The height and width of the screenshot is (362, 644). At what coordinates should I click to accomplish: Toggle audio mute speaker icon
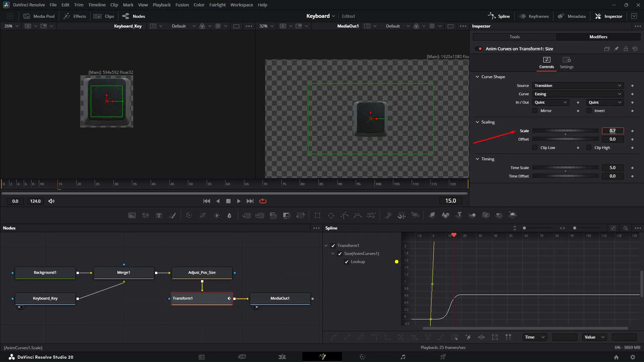51,201
